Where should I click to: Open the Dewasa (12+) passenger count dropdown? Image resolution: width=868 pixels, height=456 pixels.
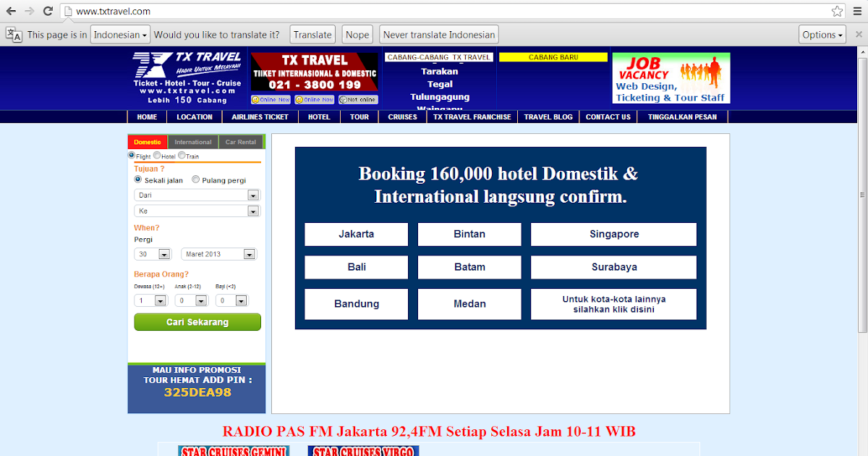tap(151, 300)
